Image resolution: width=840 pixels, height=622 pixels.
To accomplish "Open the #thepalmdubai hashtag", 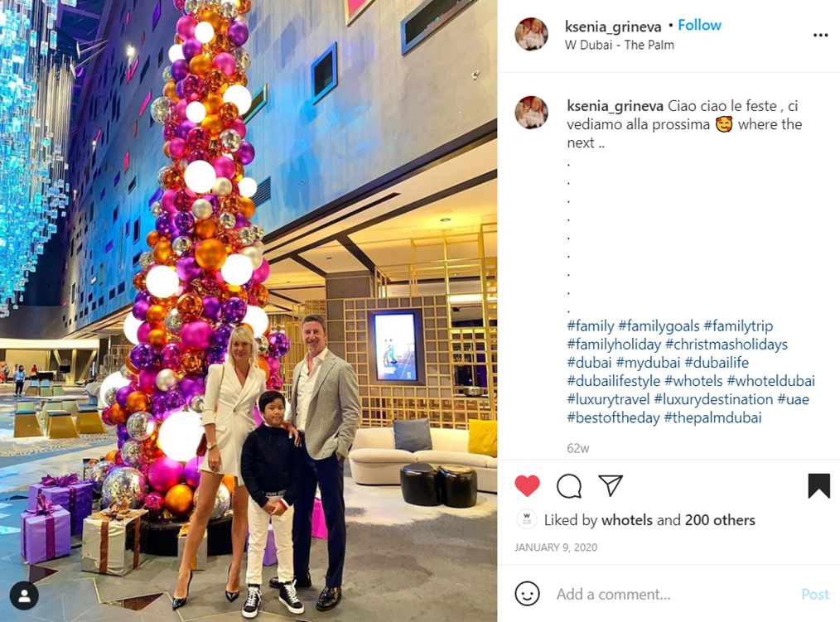I will [x=712, y=417].
